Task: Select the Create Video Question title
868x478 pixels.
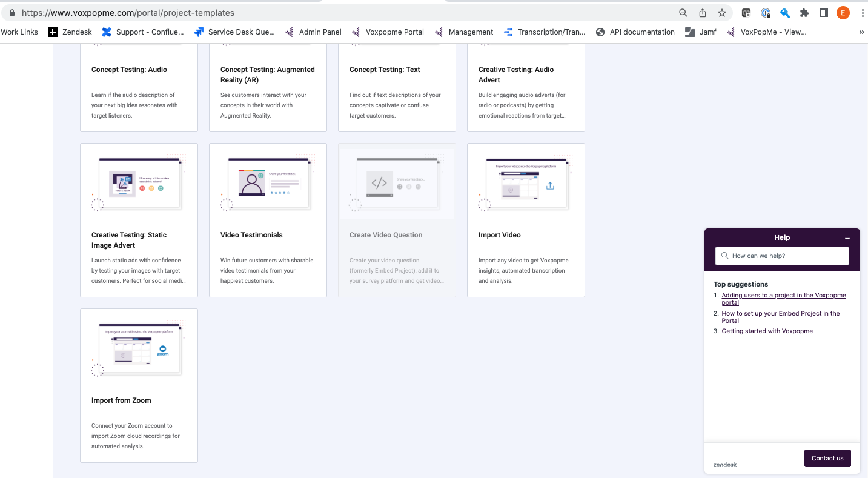Action: point(386,235)
